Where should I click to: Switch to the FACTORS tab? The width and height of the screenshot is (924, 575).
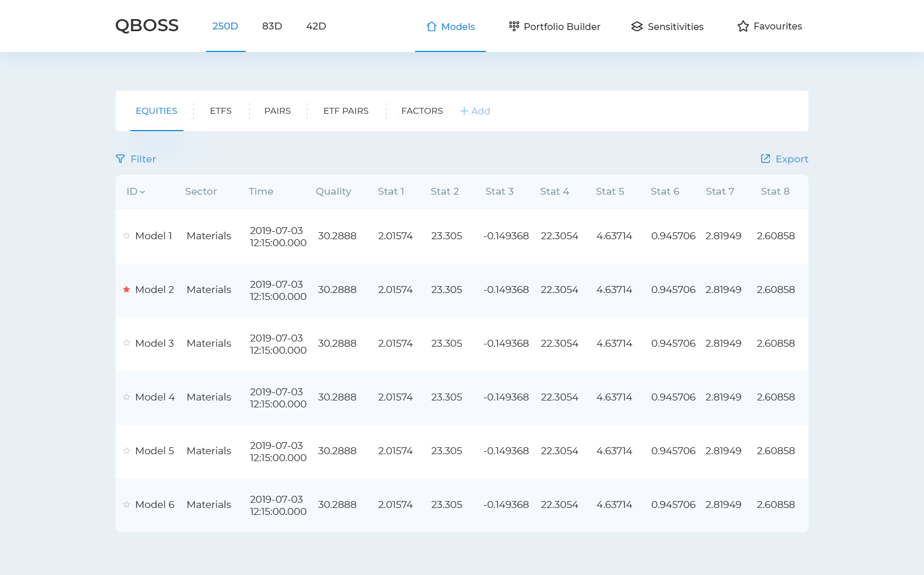pos(422,111)
